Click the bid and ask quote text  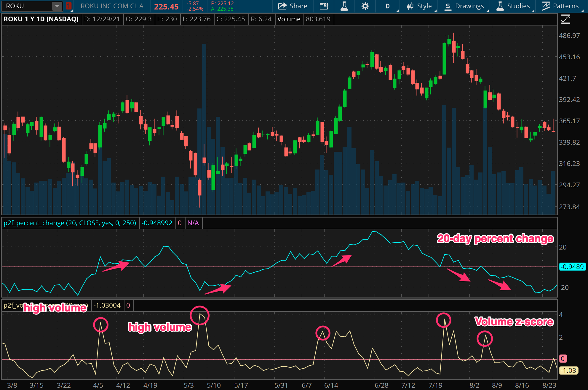[x=222, y=6]
